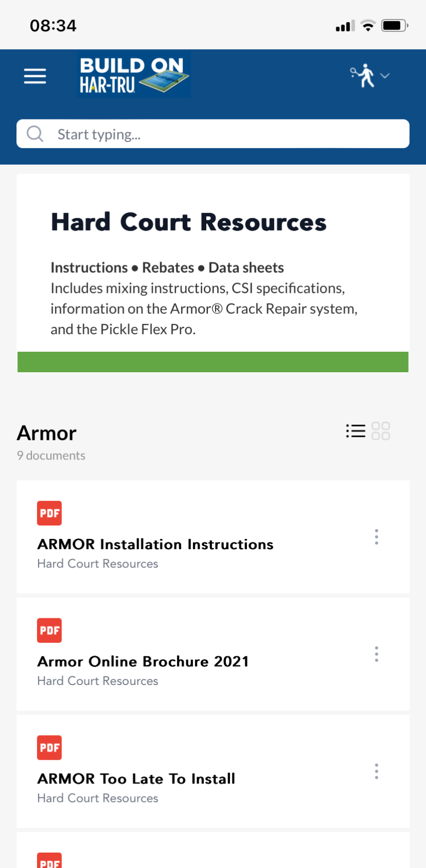Click PDF icon of ARMOR Installation Instructions
Screen dimensions: 426x868
(49, 513)
